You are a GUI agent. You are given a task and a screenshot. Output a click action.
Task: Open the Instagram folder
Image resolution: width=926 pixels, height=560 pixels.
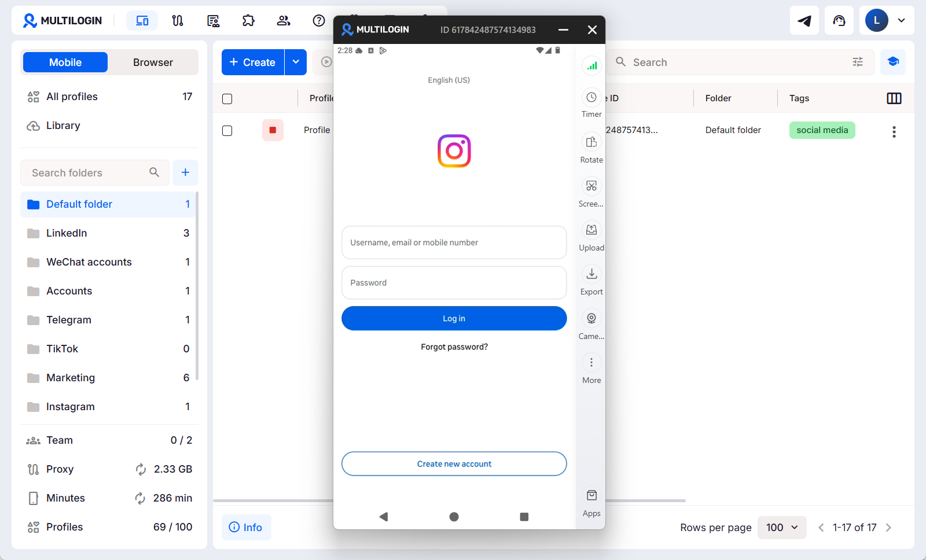point(108,407)
